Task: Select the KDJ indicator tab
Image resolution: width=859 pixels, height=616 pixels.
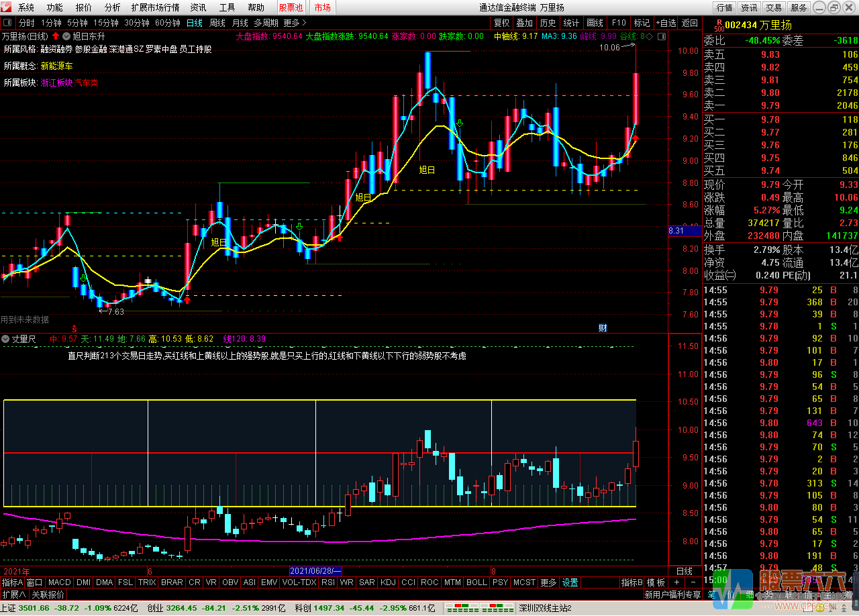Action: click(x=388, y=582)
